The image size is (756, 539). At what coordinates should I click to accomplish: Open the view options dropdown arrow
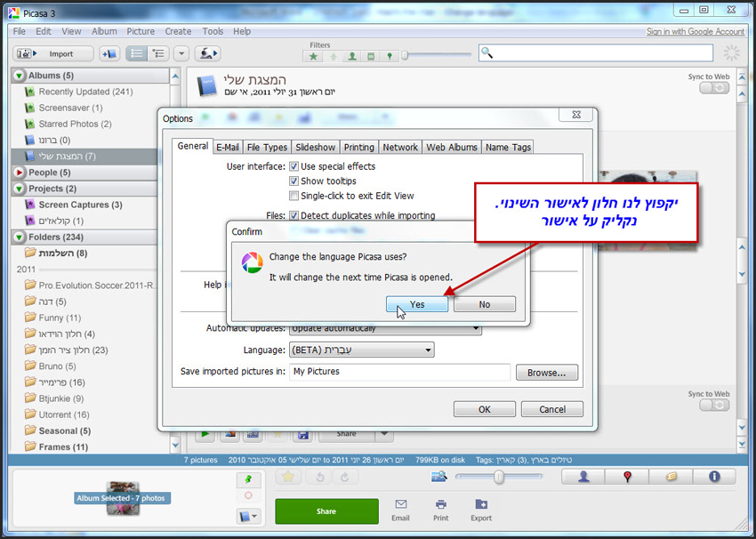click(181, 53)
